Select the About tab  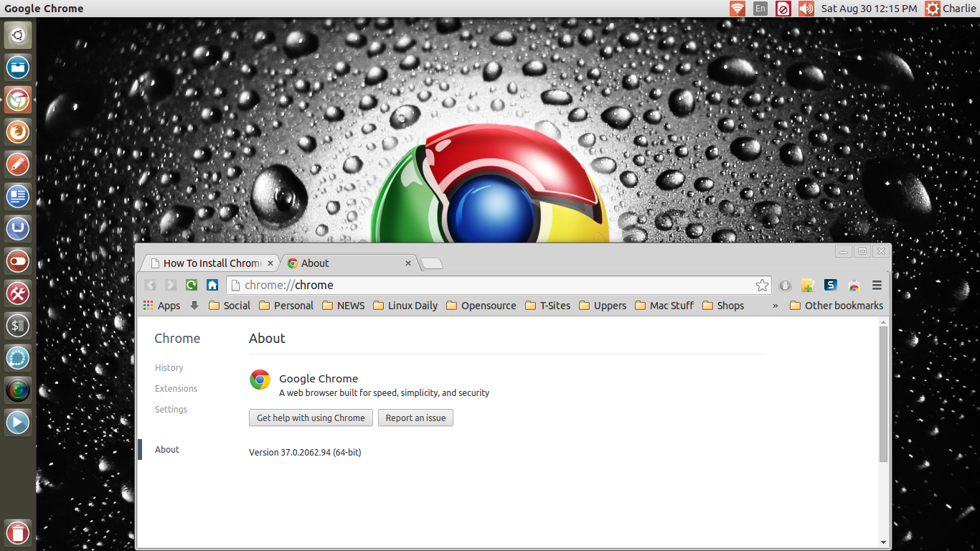348,263
